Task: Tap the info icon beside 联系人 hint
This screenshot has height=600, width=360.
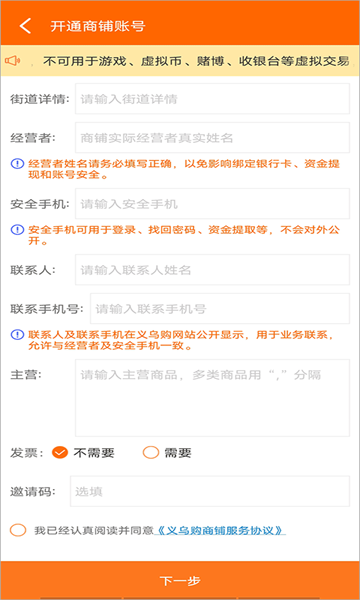Action: coord(17,335)
